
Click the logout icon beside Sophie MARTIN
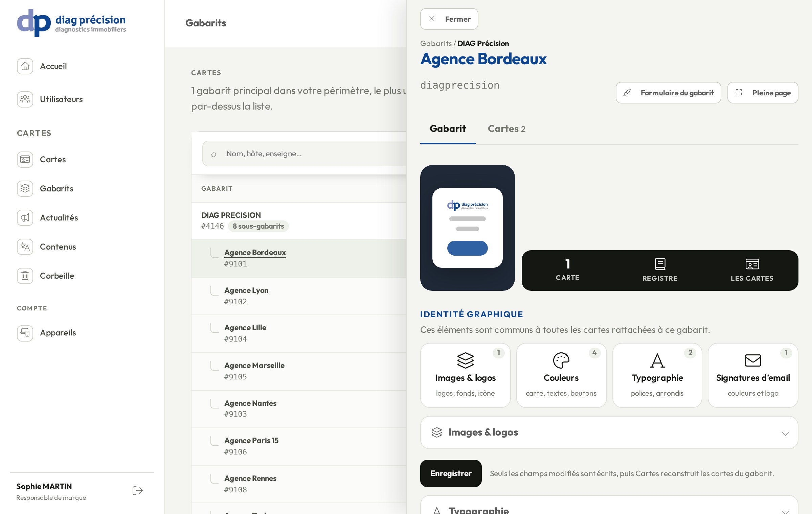[x=138, y=491]
